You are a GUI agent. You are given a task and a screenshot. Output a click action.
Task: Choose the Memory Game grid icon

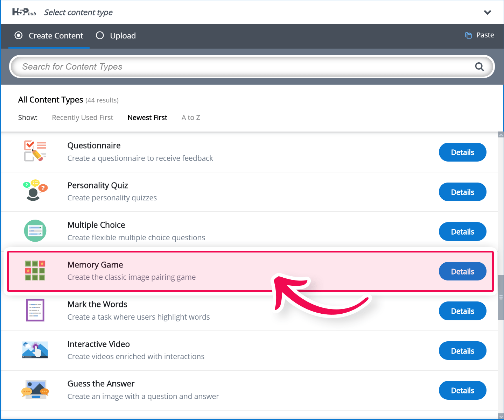[35, 271]
